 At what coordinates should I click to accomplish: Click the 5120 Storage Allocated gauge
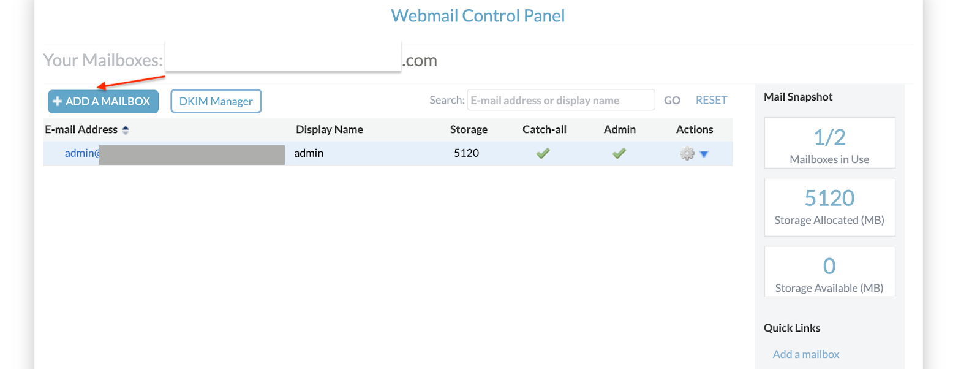pos(829,207)
